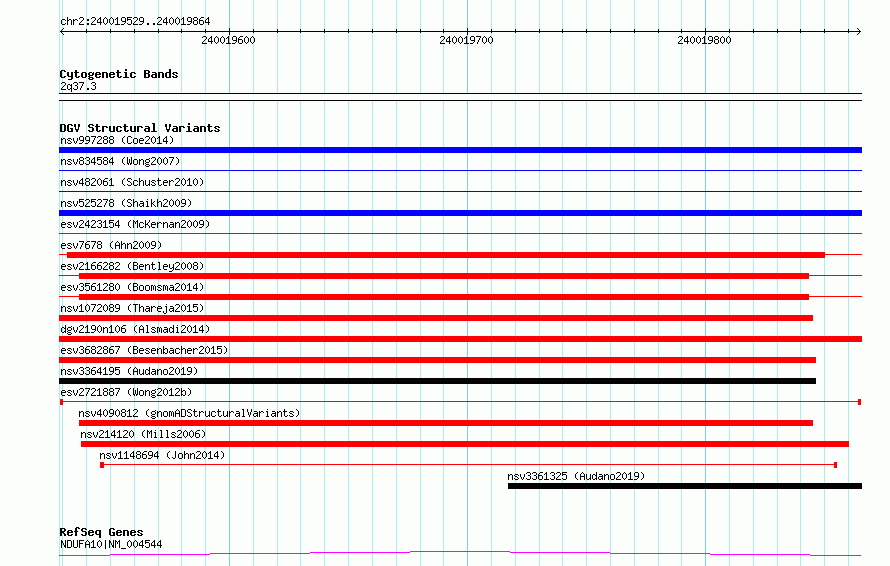Select the thick blue bar under nsv525278

point(460,213)
